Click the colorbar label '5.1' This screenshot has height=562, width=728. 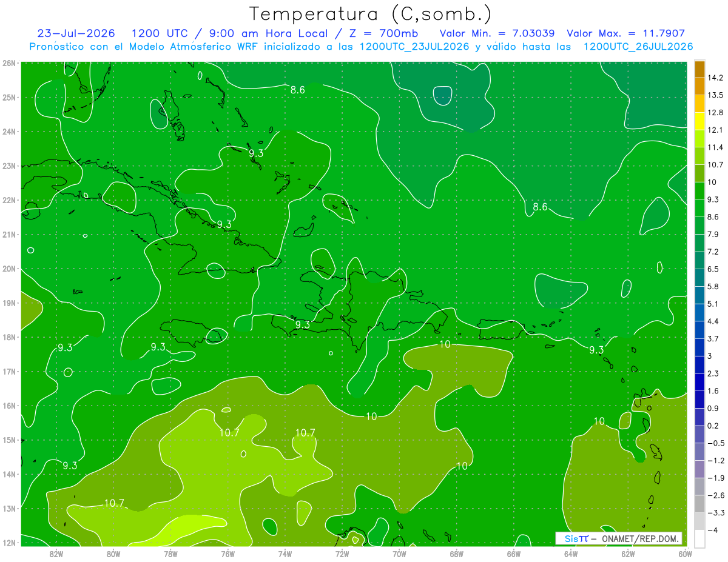coord(714,304)
